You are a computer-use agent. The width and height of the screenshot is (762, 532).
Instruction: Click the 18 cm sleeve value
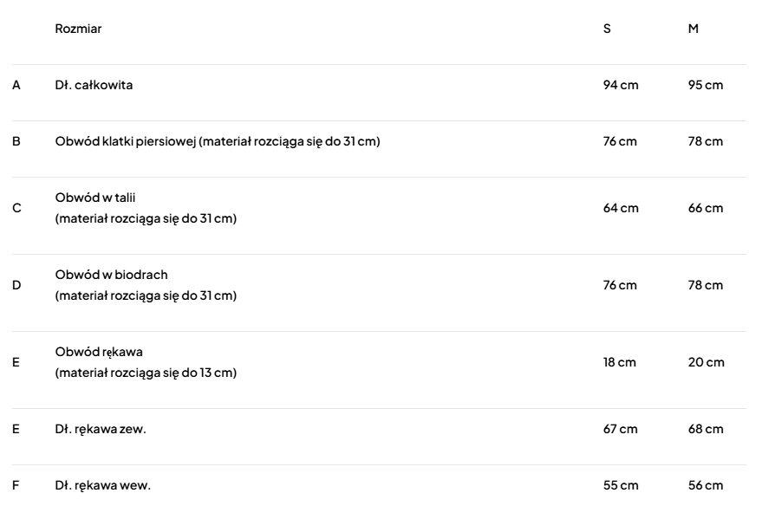tap(620, 362)
